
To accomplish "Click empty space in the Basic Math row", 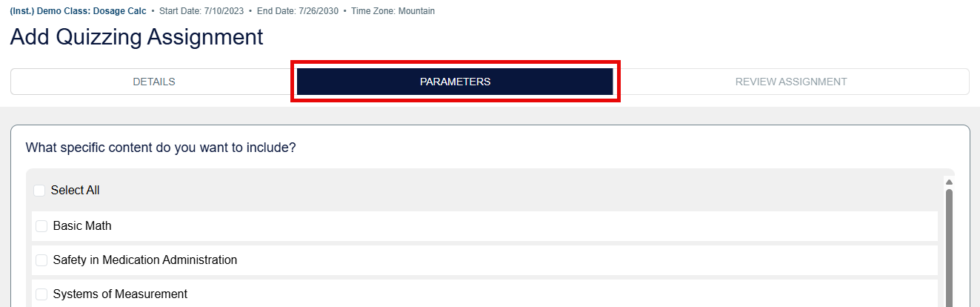I will pos(519,226).
